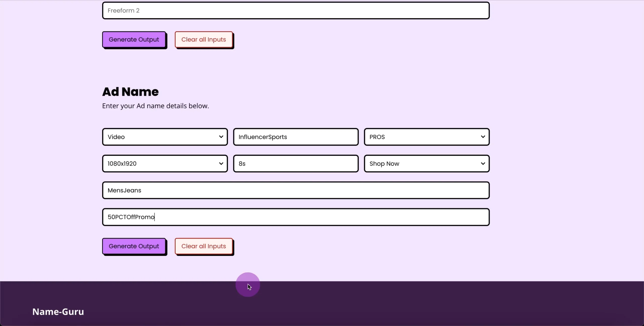Click the 50PCTOffPromo text field
644x326 pixels.
296,217
